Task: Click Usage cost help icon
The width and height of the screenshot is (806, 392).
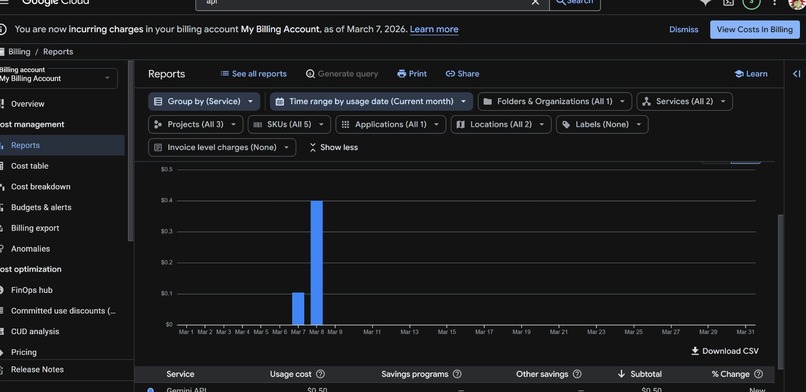Action: (320, 374)
